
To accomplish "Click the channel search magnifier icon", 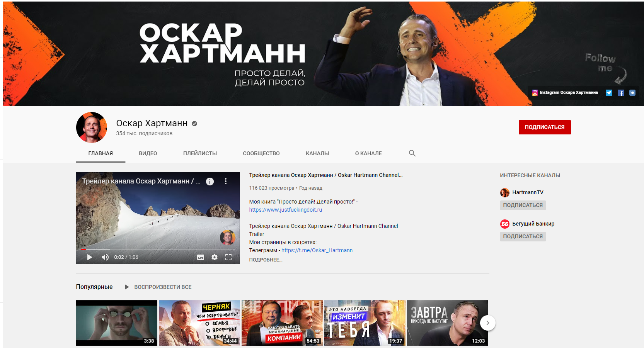I will [412, 153].
